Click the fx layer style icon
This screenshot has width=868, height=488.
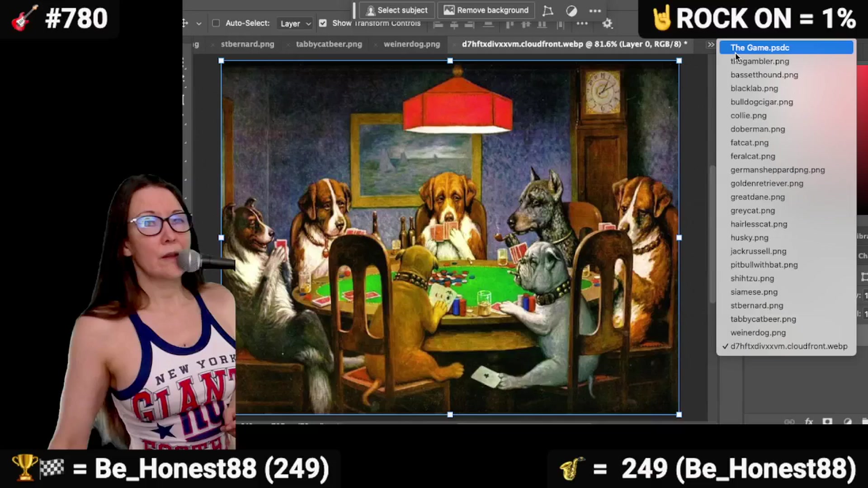click(809, 421)
